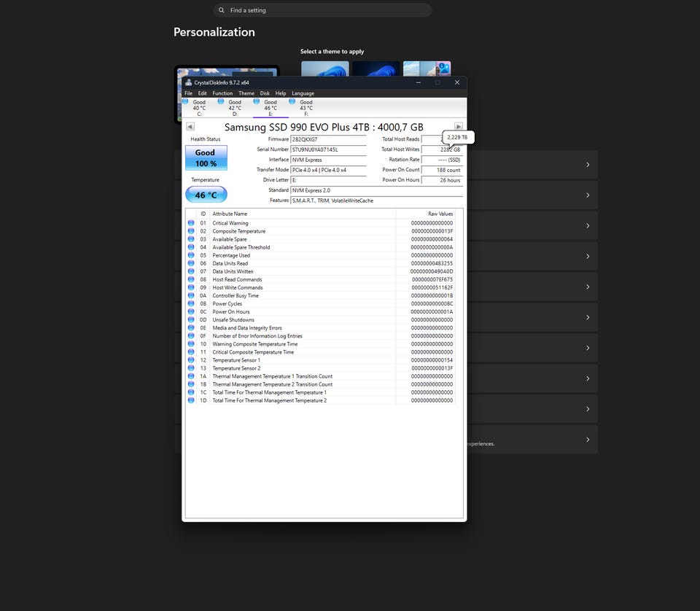Viewport: 700px width, 611px height.
Task: Click the search magnifier icon in Settings
Action: point(222,9)
